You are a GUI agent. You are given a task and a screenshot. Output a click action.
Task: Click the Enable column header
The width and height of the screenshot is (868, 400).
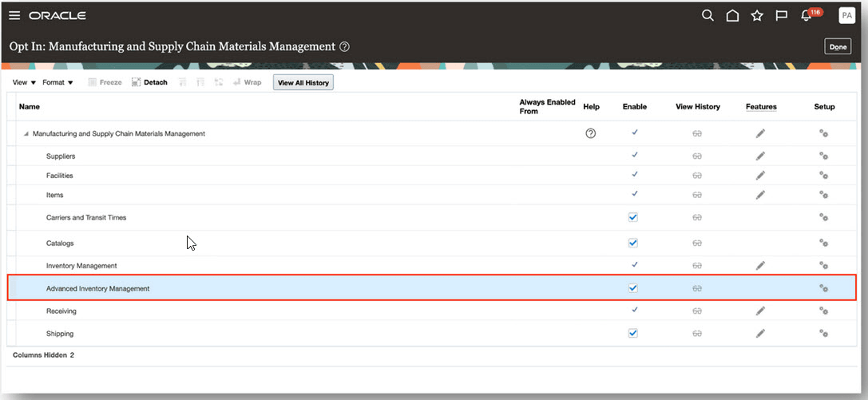634,107
